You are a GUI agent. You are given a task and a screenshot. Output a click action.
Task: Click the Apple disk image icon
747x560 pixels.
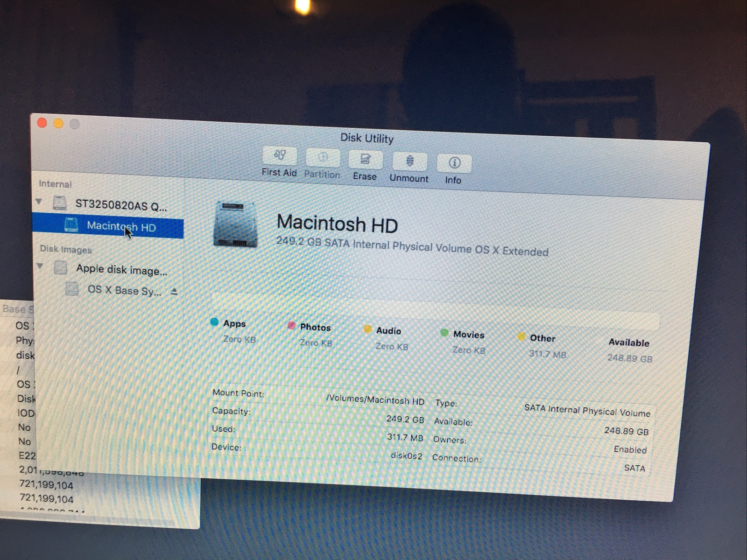pos(61,267)
